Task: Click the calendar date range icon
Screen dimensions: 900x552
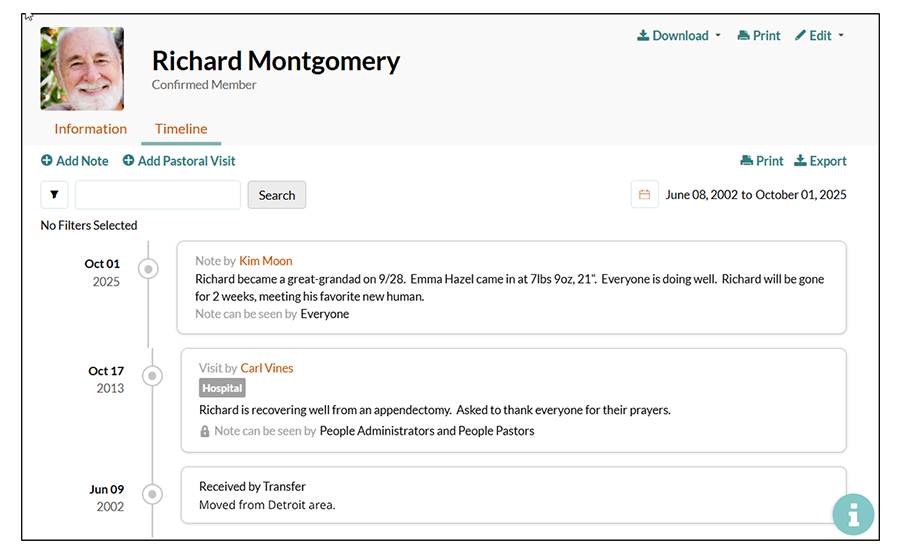Action: 644,194
